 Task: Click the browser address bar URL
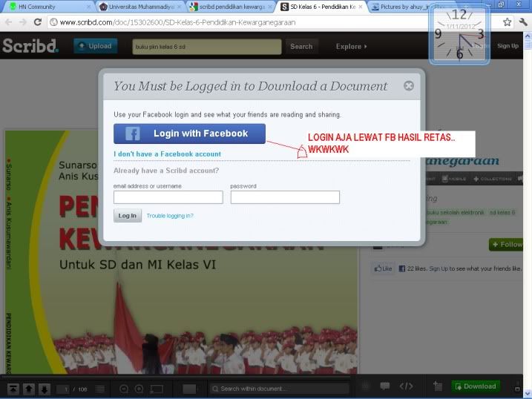point(177,22)
